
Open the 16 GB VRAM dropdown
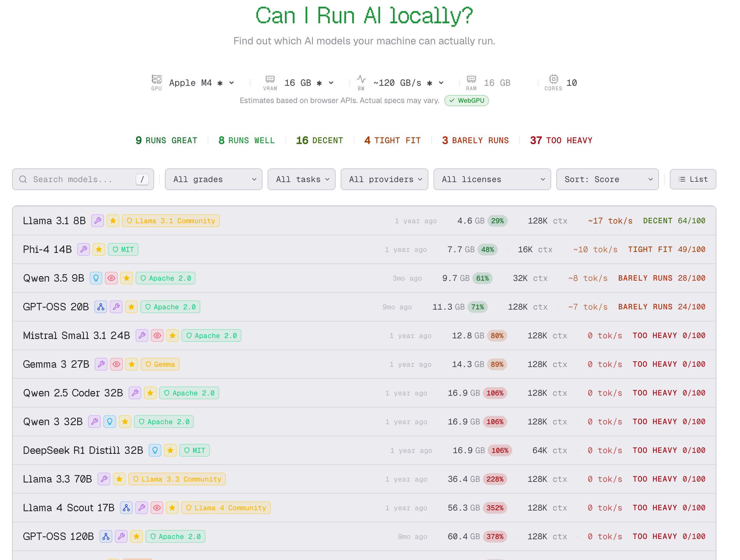[x=309, y=83]
